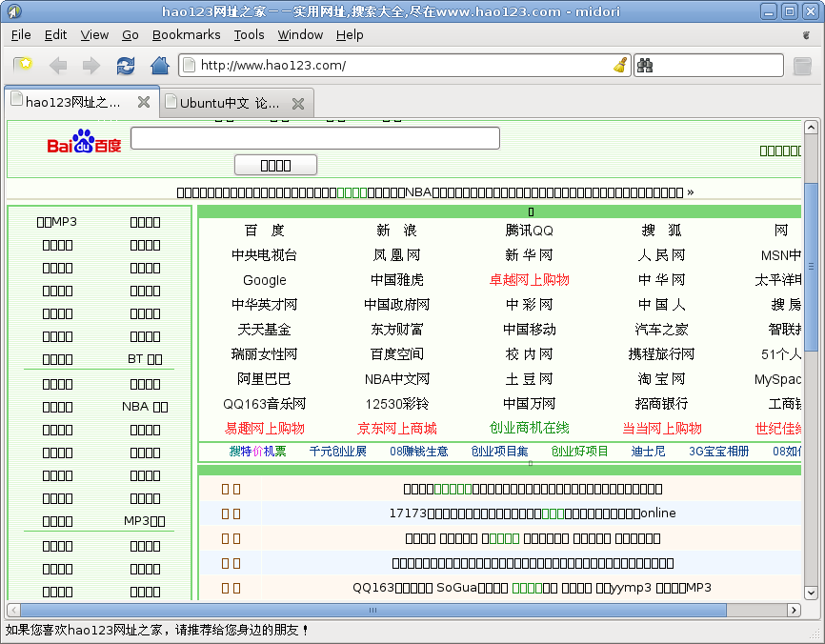The height and width of the screenshot is (644, 825).
Task: Open the 当当网上购物 link
Action: [661, 429]
